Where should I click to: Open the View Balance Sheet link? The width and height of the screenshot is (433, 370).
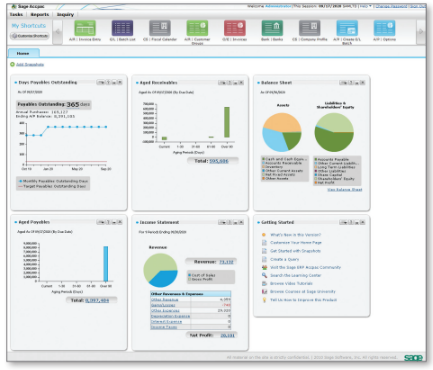pyautogui.click(x=345, y=190)
